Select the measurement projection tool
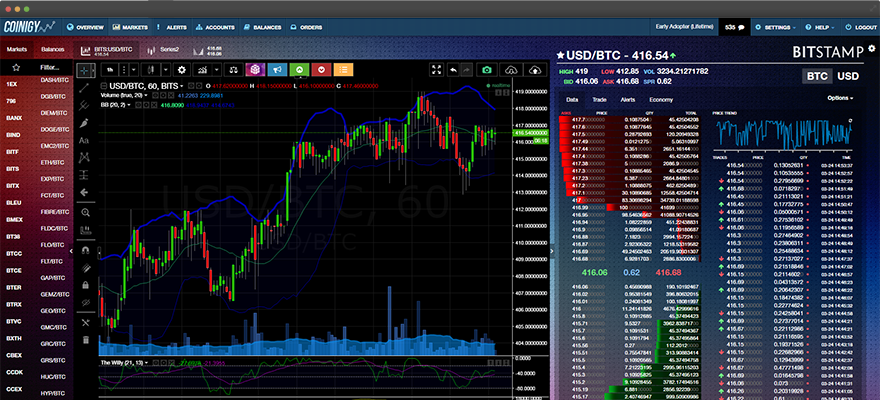Screen dimensions: 880x400 coord(85,174)
